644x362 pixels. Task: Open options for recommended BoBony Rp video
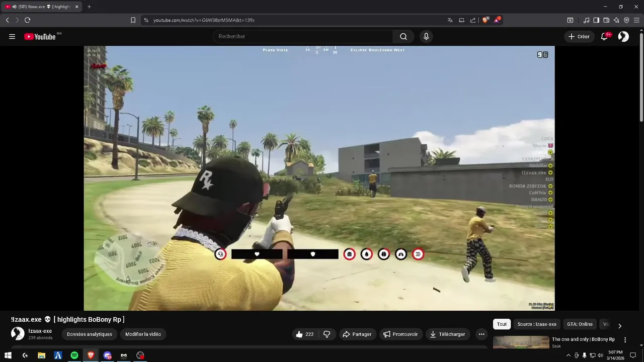pos(625,340)
